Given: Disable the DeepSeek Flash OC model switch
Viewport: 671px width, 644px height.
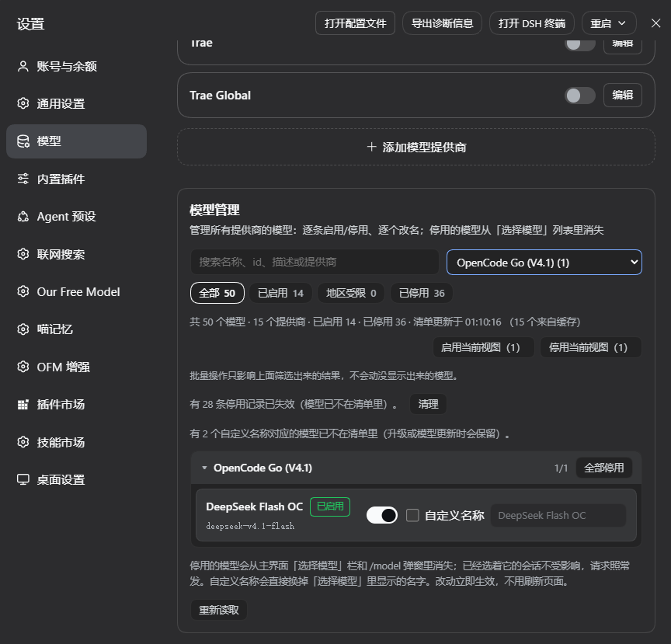Looking at the screenshot, I should (382, 515).
